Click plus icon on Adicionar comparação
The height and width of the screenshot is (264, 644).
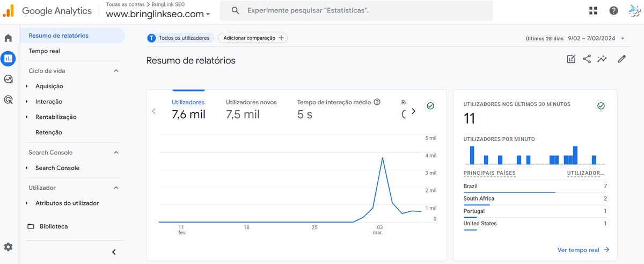coord(281,38)
